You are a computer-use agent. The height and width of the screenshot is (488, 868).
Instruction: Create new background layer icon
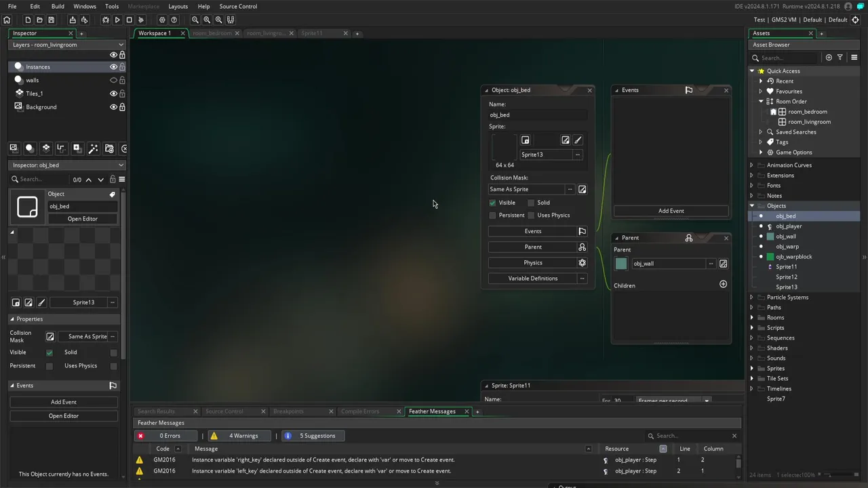click(14, 148)
